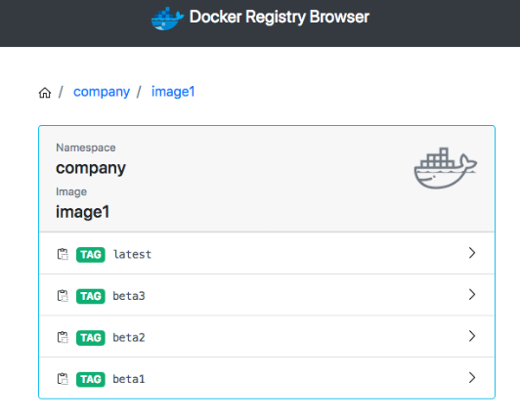Screen dimensions: 520x420
Task: Expand the latest tag row chevron
Action: 472,253
